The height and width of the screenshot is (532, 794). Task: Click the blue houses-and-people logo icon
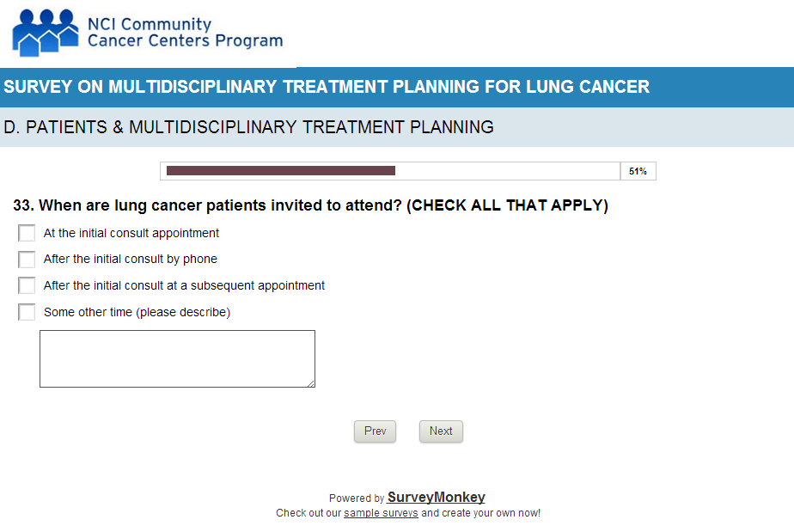[x=45, y=34]
